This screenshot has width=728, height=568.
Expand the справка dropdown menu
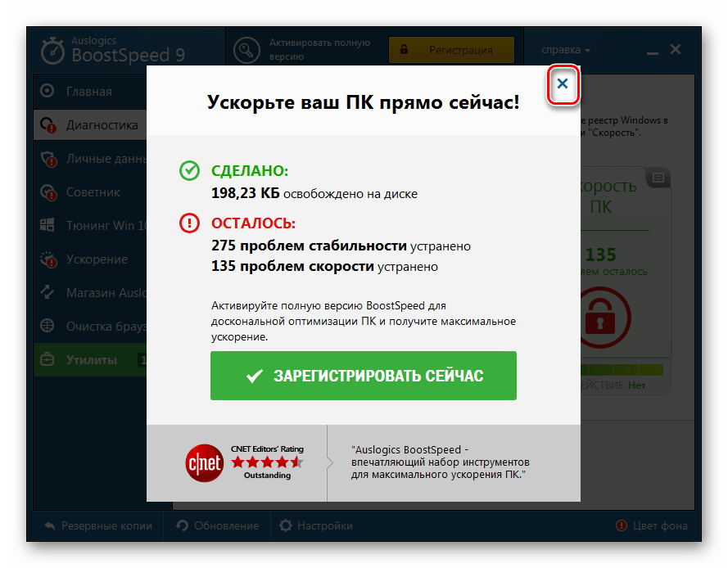[566, 50]
